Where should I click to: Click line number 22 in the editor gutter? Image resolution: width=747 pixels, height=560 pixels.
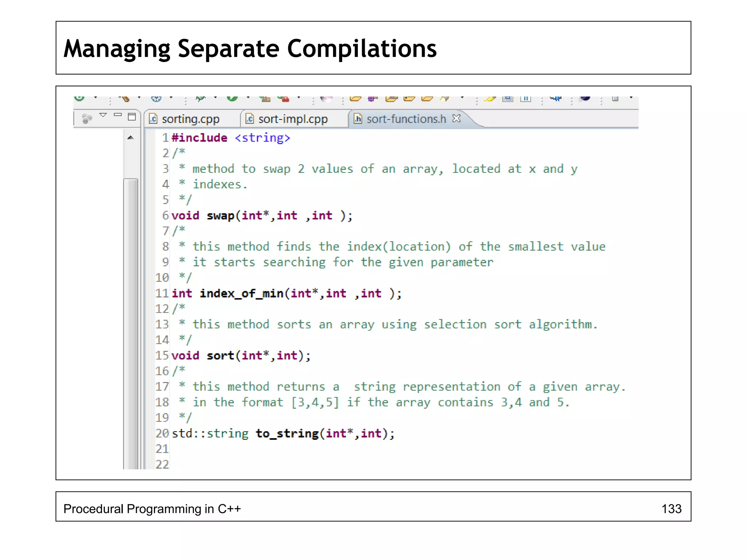coord(162,464)
